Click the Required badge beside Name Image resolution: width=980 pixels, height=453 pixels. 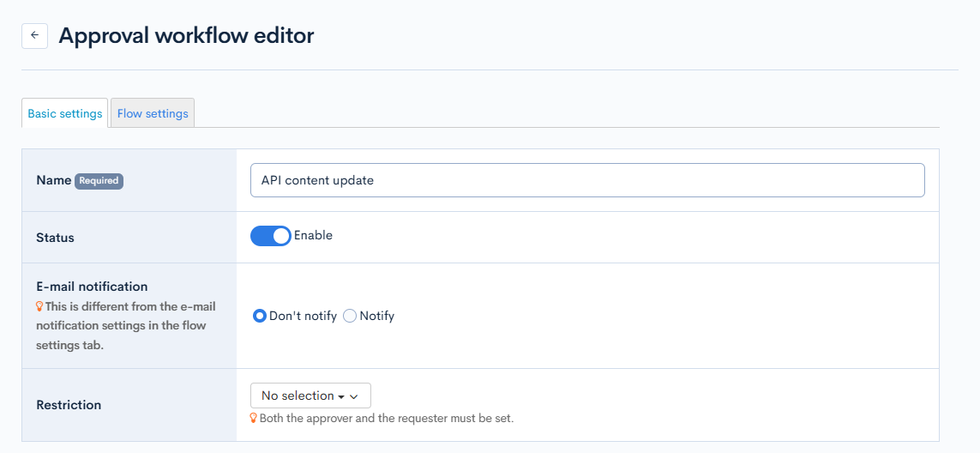click(x=99, y=181)
